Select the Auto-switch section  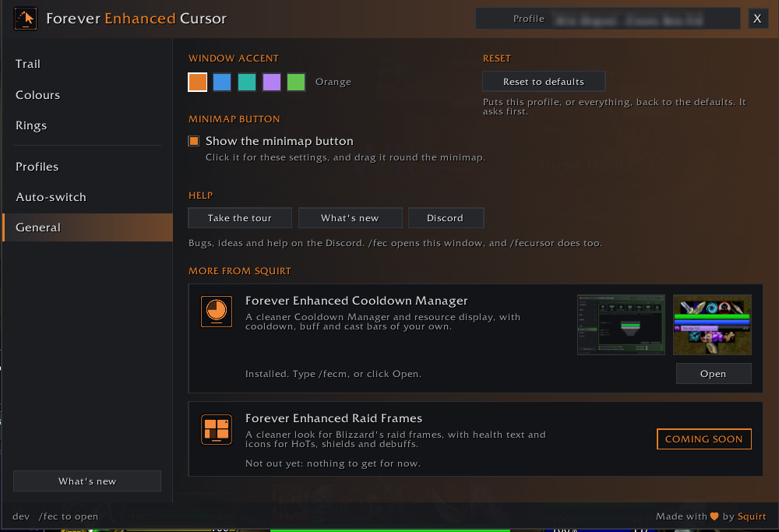tap(87, 197)
